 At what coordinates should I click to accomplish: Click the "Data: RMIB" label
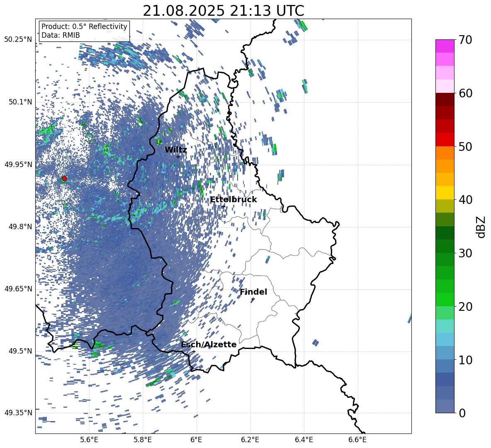(x=61, y=35)
